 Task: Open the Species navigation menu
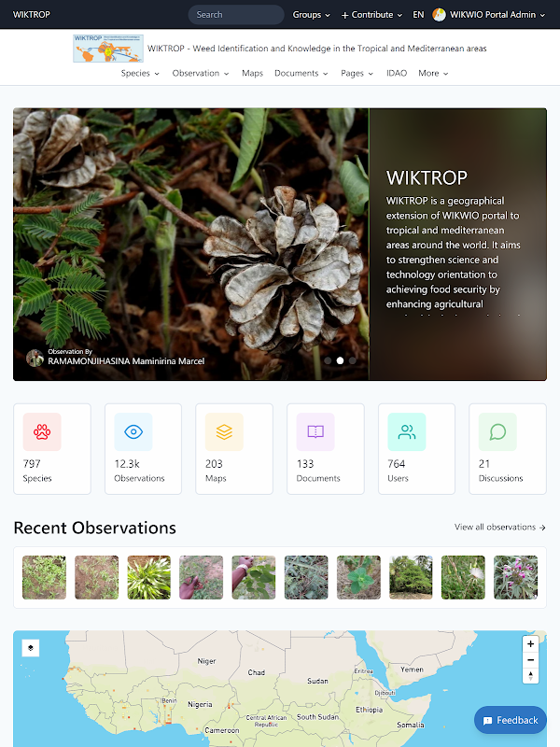coord(140,74)
